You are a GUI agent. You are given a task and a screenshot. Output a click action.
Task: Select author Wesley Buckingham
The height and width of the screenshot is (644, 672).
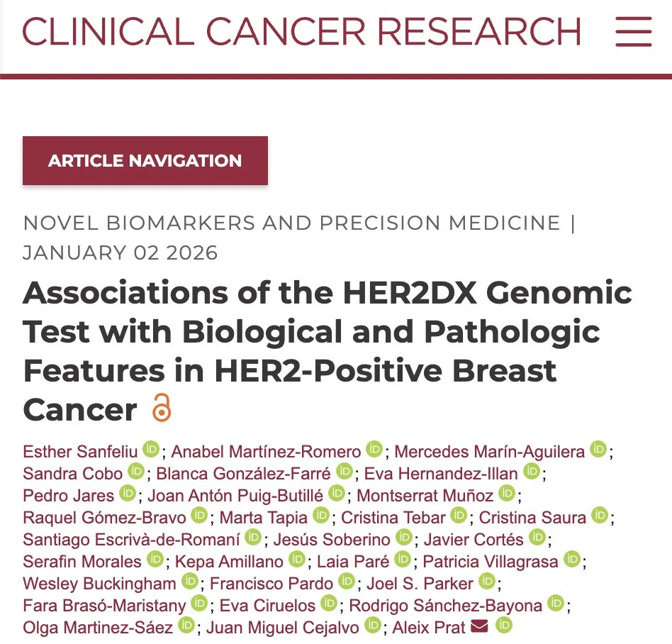[99, 584]
